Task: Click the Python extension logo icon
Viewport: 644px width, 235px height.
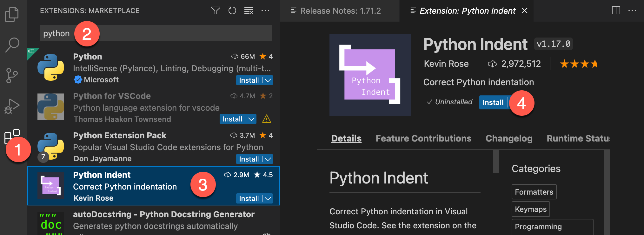Action: click(x=51, y=67)
